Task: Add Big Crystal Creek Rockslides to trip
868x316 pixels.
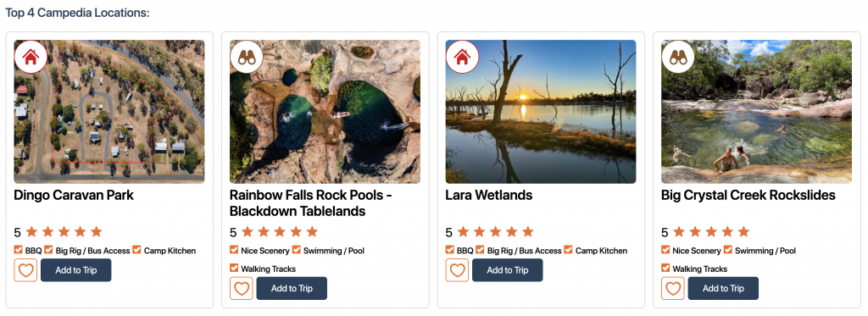Action: pyautogui.click(x=724, y=288)
